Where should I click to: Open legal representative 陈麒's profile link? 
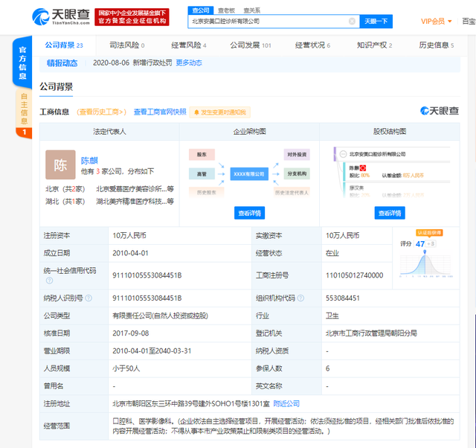click(x=89, y=160)
